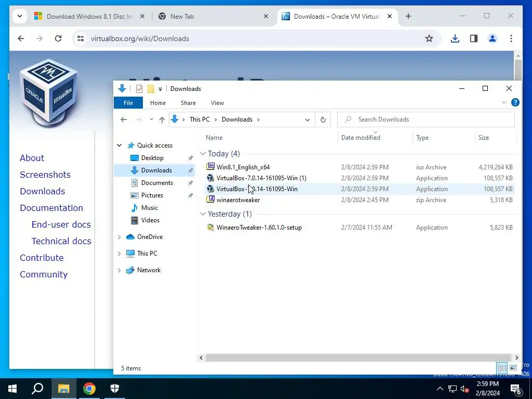Go up one folder level in Explorer
The image size is (532, 399).
point(162,119)
